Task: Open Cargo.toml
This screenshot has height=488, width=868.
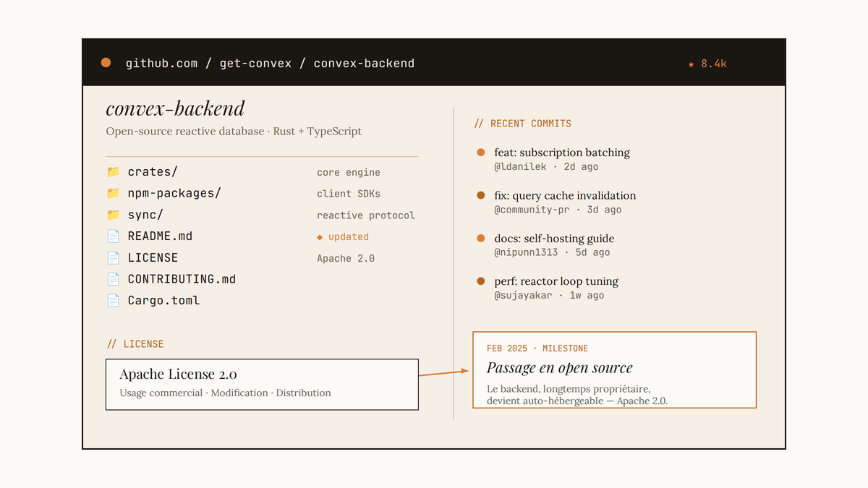Action: [163, 300]
